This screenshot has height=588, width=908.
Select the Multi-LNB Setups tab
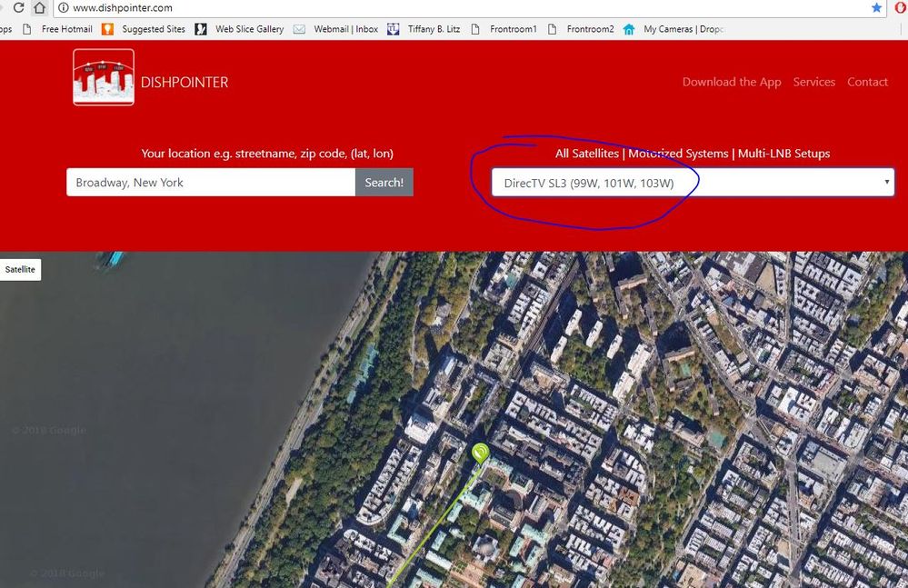click(783, 154)
